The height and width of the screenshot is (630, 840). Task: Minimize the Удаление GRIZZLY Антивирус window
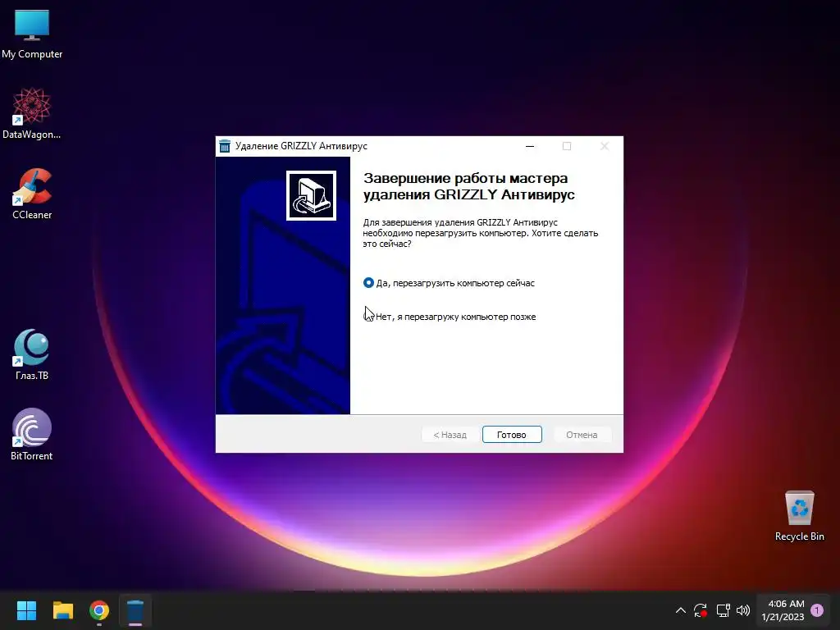tap(530, 146)
